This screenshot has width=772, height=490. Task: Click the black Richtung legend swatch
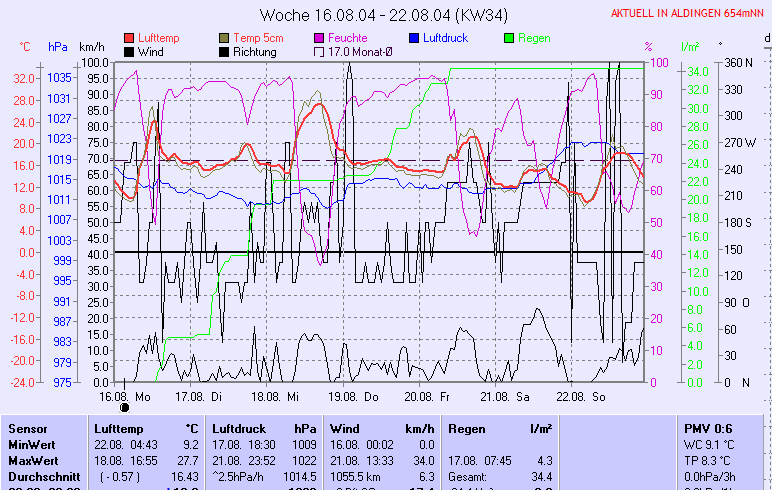pos(224,51)
